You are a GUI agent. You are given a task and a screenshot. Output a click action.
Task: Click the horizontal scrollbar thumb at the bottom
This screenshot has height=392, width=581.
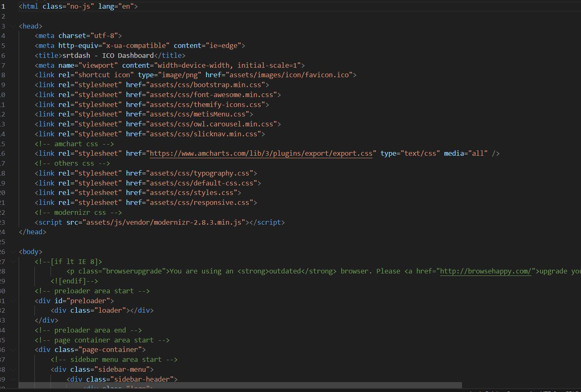pyautogui.click(x=240, y=385)
